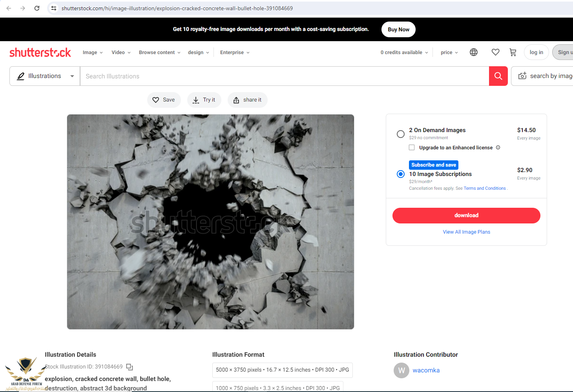Open the language globe icon
This screenshot has width=573, height=392.
[x=474, y=52]
